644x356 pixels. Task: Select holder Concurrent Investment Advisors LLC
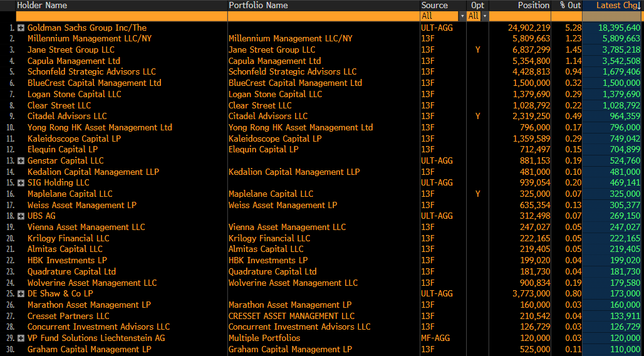[x=98, y=327]
